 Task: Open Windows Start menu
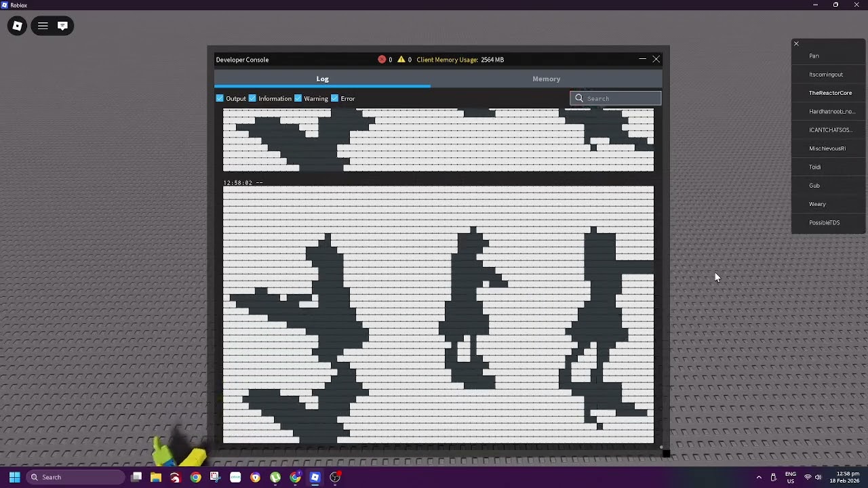click(x=14, y=477)
